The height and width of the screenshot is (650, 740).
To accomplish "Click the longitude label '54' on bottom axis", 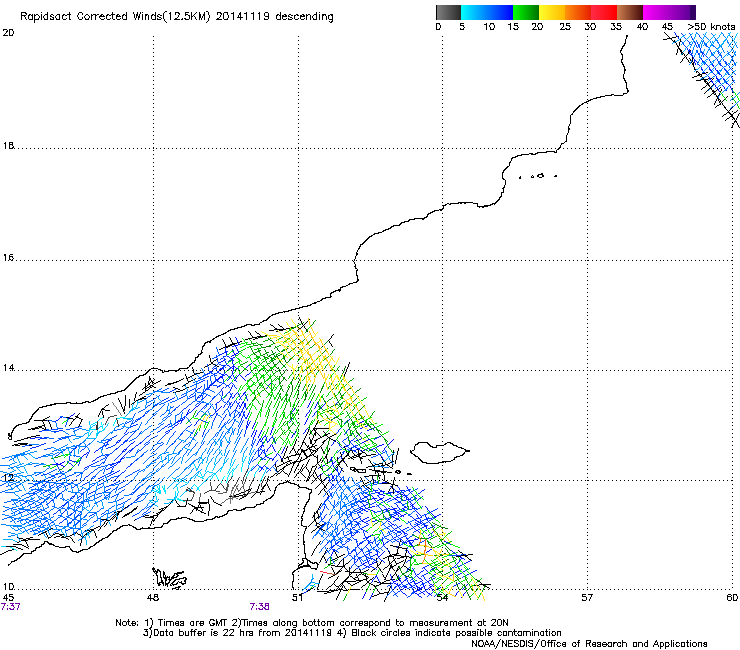I will pyautogui.click(x=442, y=598).
